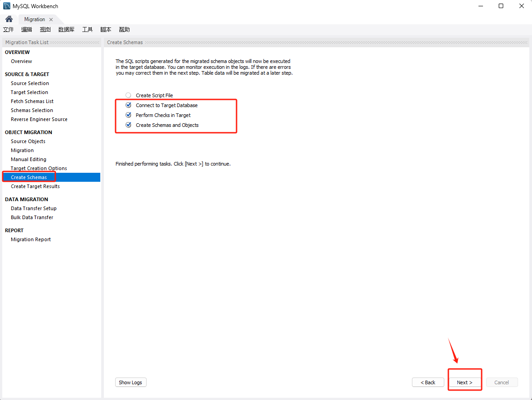The width and height of the screenshot is (532, 400).
Task: Close the Migration tab
Action: (x=51, y=19)
